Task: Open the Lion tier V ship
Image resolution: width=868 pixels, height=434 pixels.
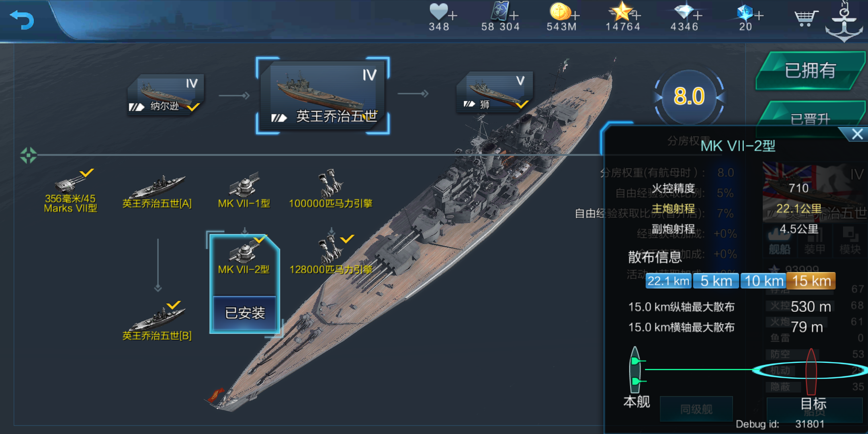Action: 495,92
